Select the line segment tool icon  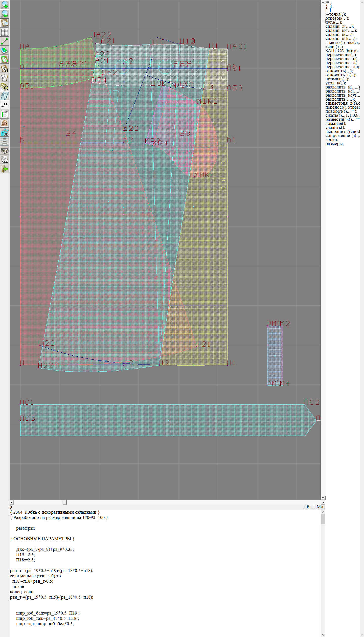(5, 41)
